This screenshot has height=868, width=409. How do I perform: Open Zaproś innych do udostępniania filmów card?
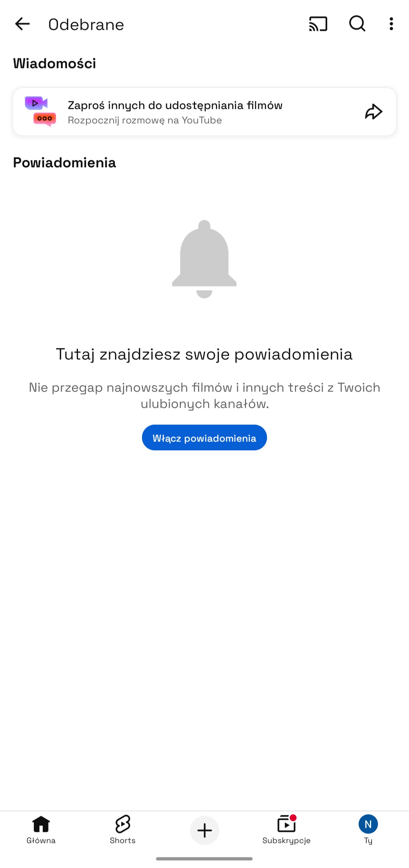click(204, 112)
